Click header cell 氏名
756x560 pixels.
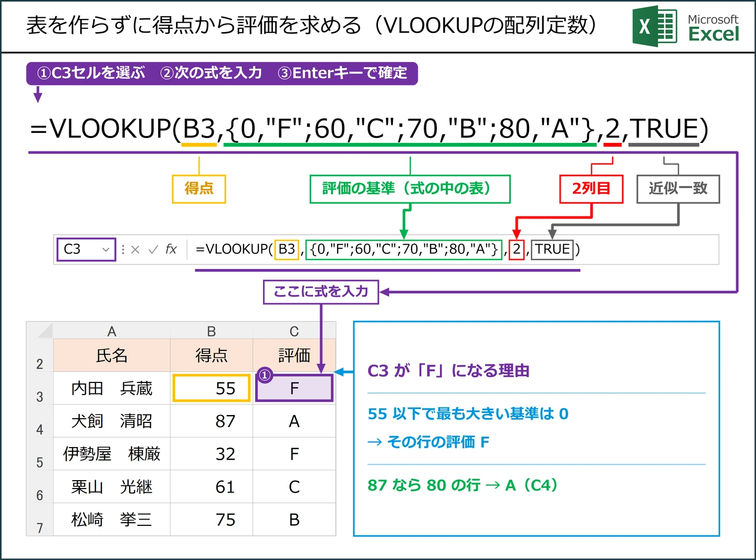tap(112, 356)
